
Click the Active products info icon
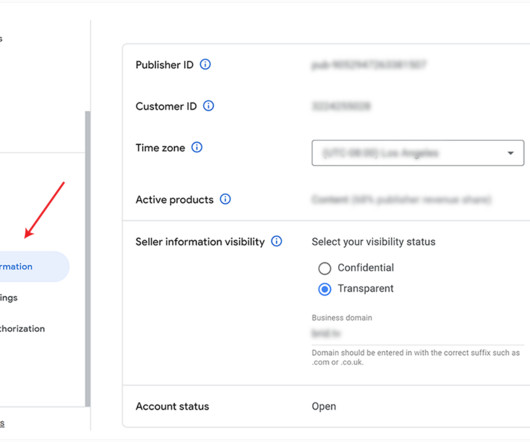point(225,199)
